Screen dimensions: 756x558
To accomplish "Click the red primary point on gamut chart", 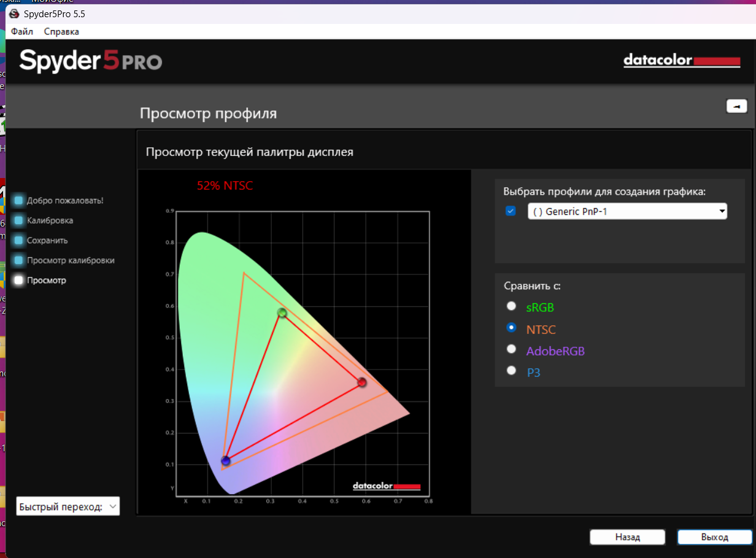I will point(362,382).
